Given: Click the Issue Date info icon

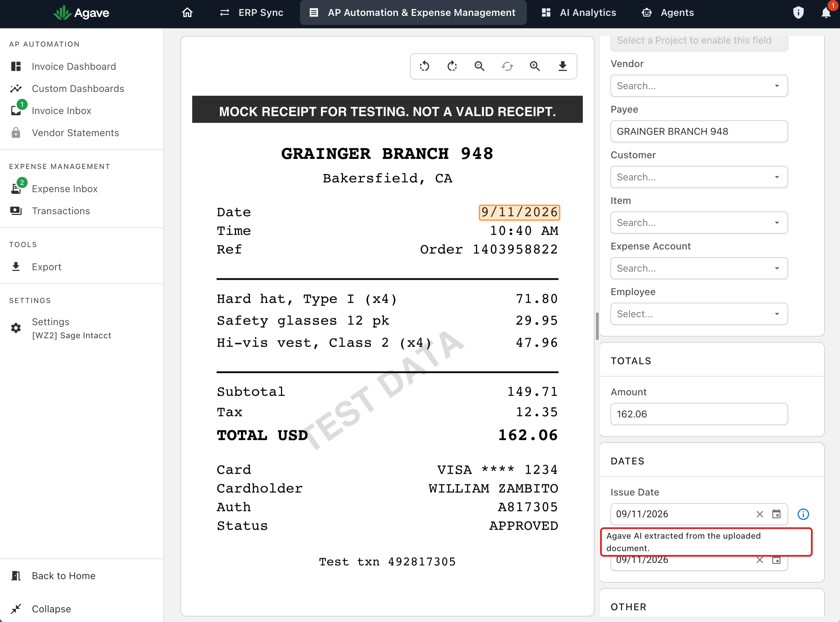Looking at the screenshot, I should [x=803, y=514].
